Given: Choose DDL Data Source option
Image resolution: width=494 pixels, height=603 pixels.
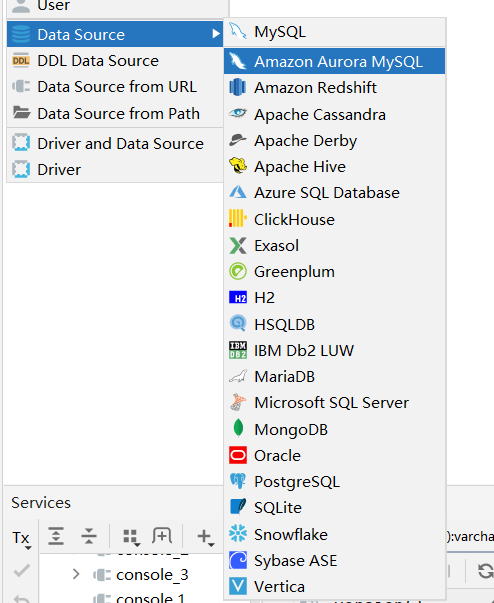Looking at the screenshot, I should [x=115, y=61].
